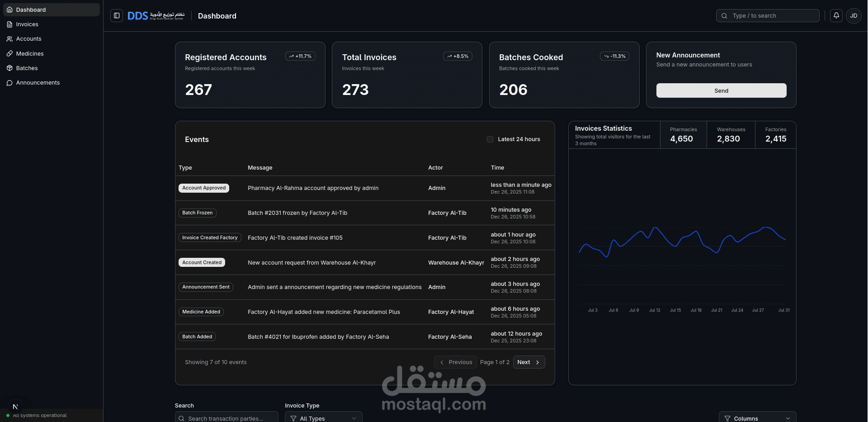
Task: Click the JD user avatar toggle
Action: [x=854, y=15]
